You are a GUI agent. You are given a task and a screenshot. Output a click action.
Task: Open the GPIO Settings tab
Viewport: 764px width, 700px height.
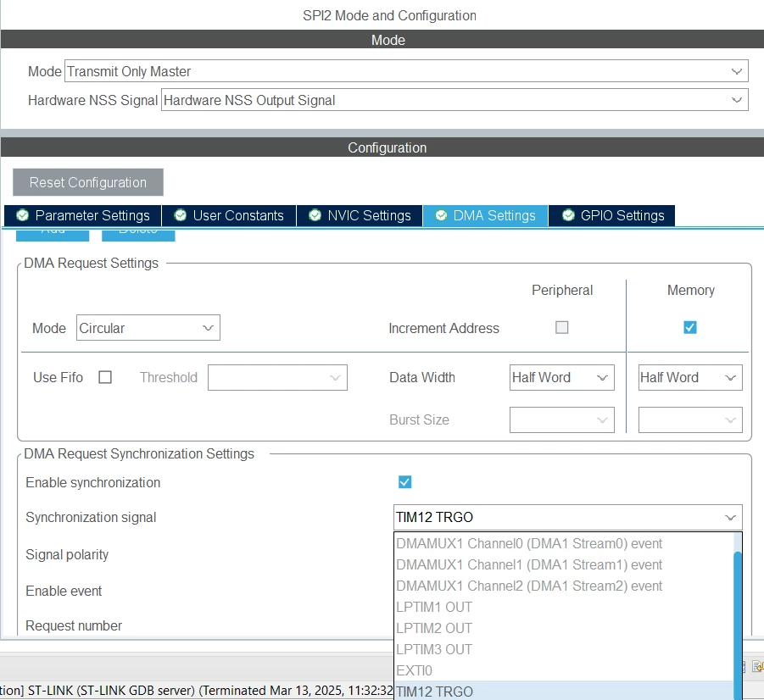tap(612, 215)
